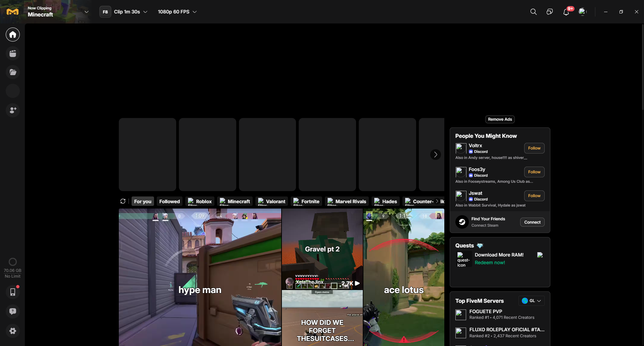The image size is (644, 346).
Task: Open the Medal logo home
Action: tap(12, 12)
